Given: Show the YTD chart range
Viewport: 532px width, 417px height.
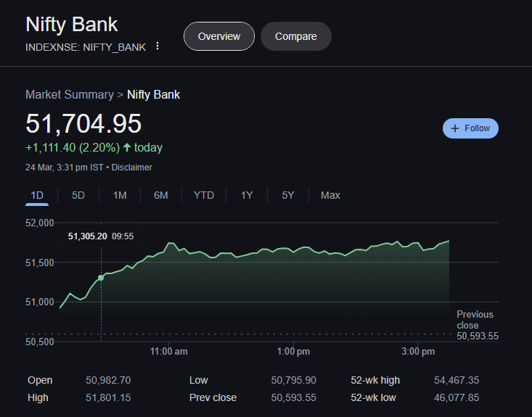Looking at the screenshot, I should (203, 195).
